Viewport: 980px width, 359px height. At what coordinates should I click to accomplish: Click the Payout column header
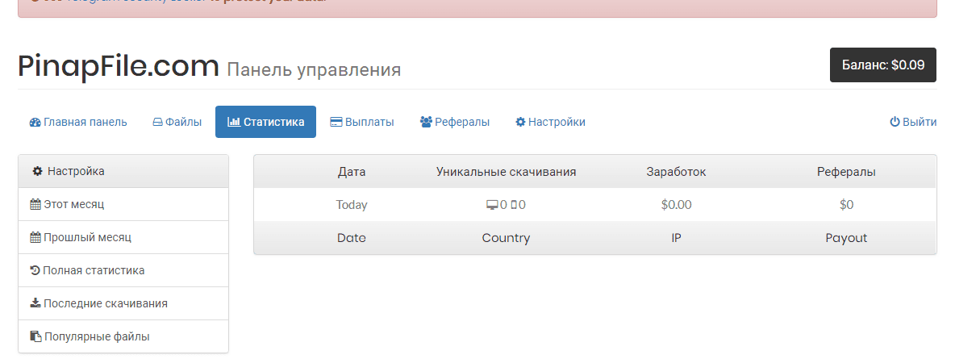point(846,238)
